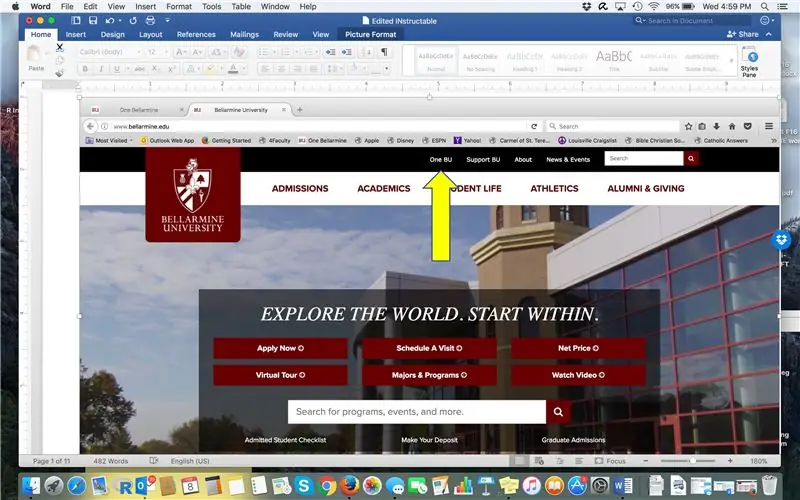Click the Align Right icon
This screenshot has width=800, height=500.
click(297, 68)
